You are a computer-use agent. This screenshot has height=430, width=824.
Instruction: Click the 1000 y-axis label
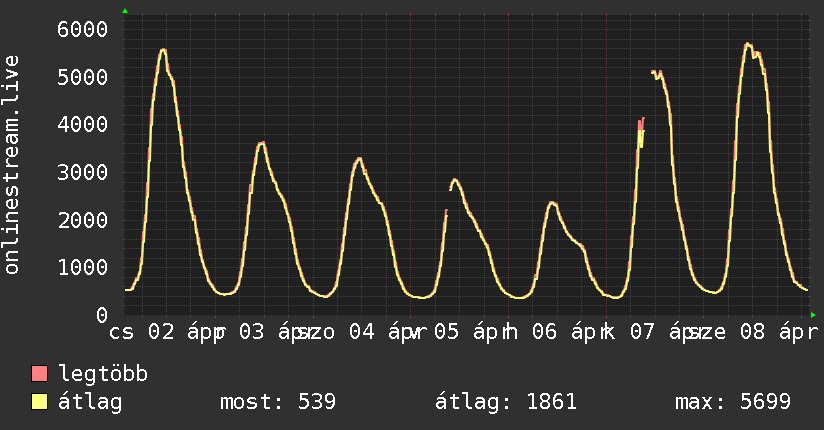click(x=83, y=268)
